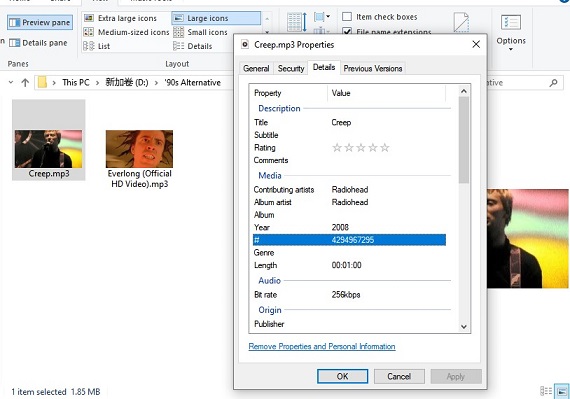Screen dimensions: 570x399
Task: Expand chevron after This PC breadcrumb
Action: [x=97, y=83]
